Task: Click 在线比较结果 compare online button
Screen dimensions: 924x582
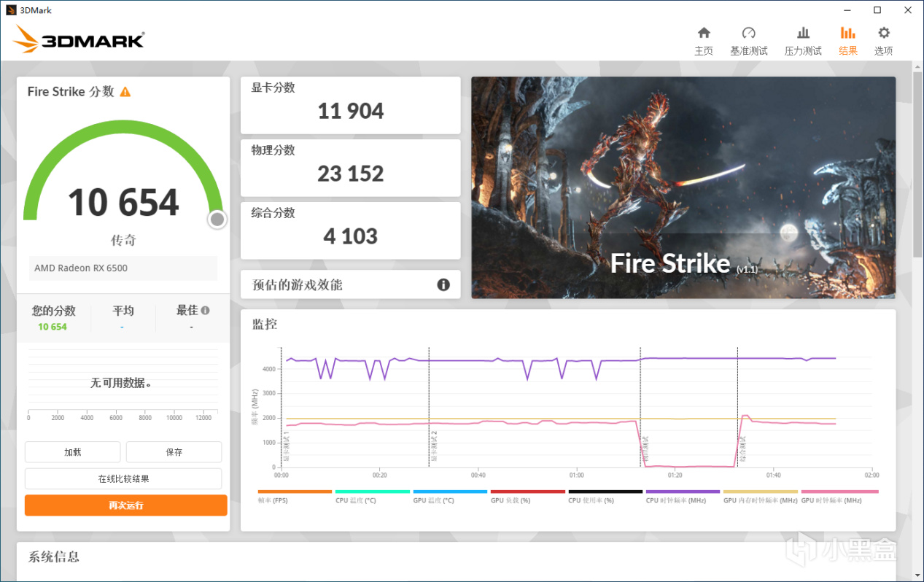Action: [123, 479]
